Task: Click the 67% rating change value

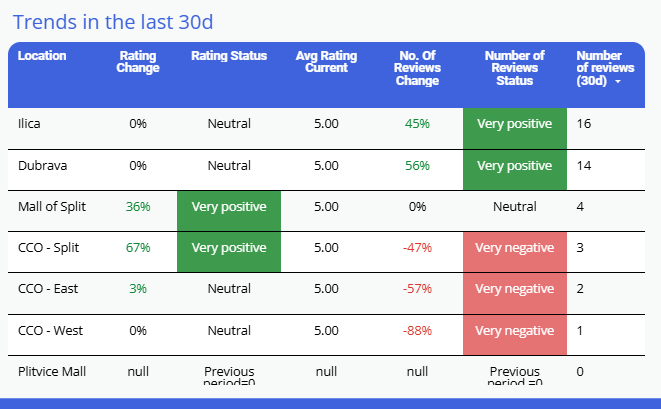Action: coord(138,248)
